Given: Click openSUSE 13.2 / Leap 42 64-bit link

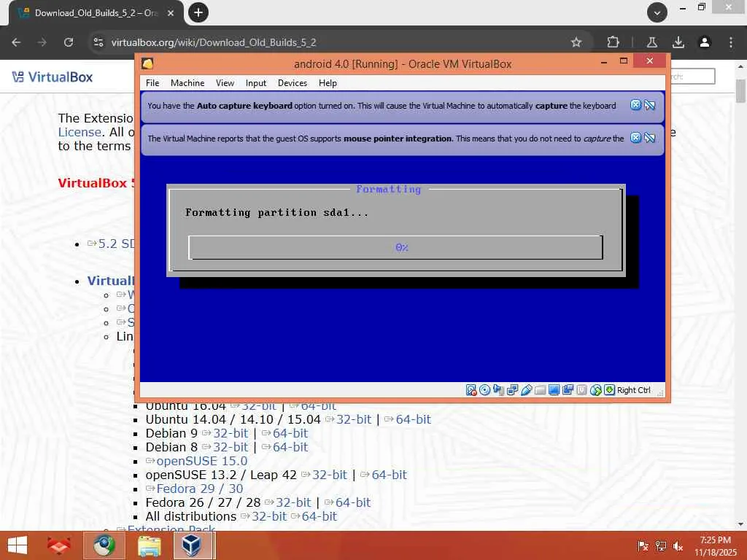Looking at the screenshot, I should pos(390,475).
